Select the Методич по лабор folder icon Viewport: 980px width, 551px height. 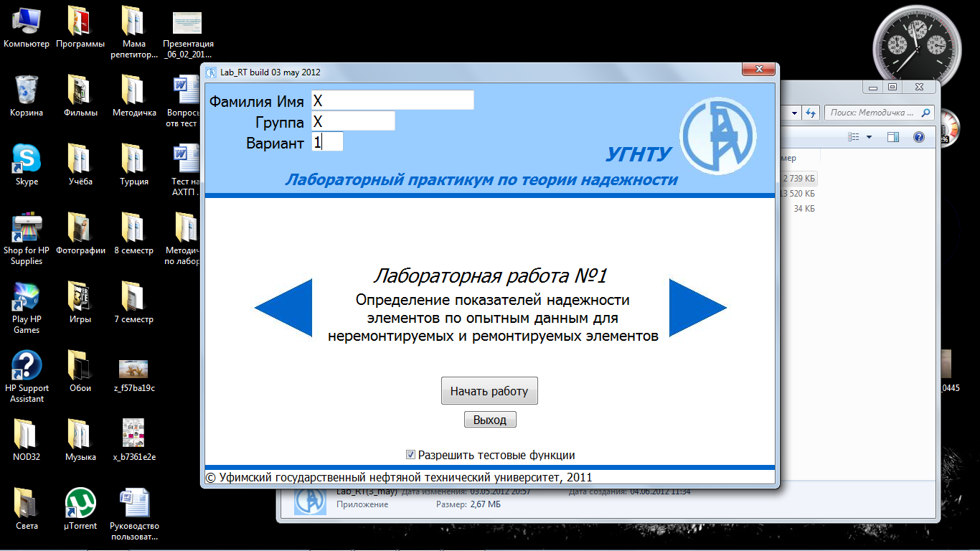tap(184, 239)
